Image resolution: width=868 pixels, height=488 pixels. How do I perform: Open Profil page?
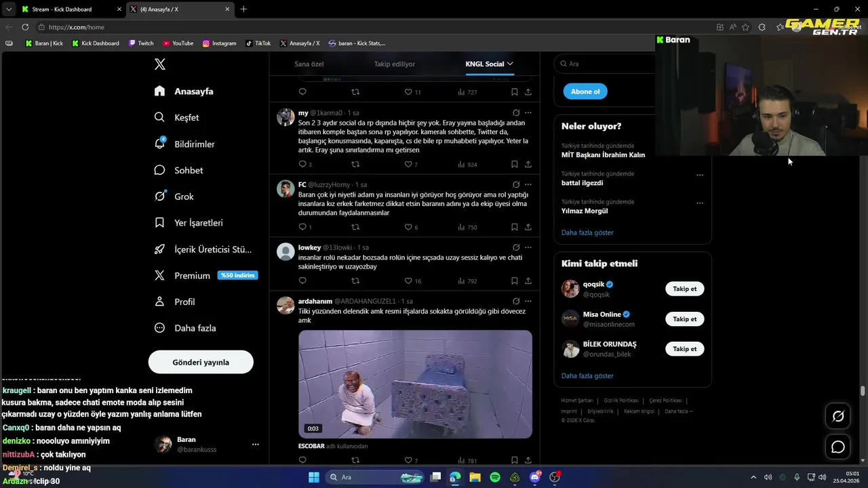tap(174, 302)
